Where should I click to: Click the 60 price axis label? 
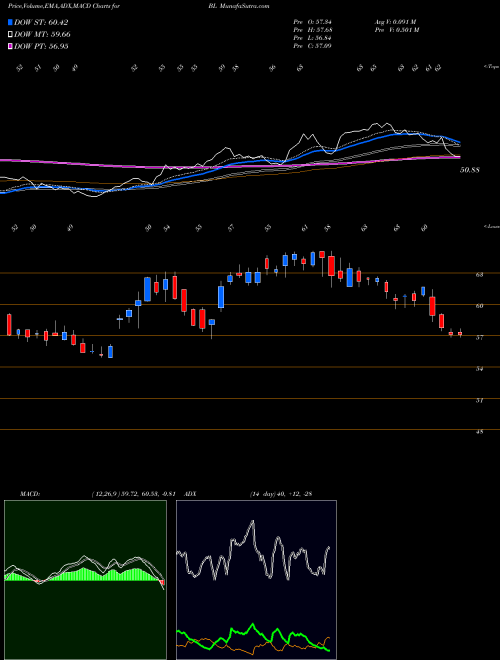pos(479,306)
